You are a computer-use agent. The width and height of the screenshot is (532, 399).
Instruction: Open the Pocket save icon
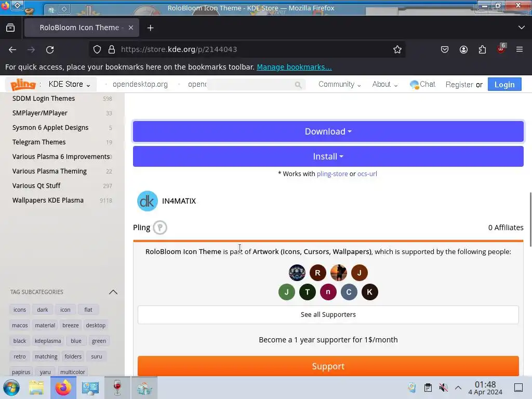[x=445, y=49]
